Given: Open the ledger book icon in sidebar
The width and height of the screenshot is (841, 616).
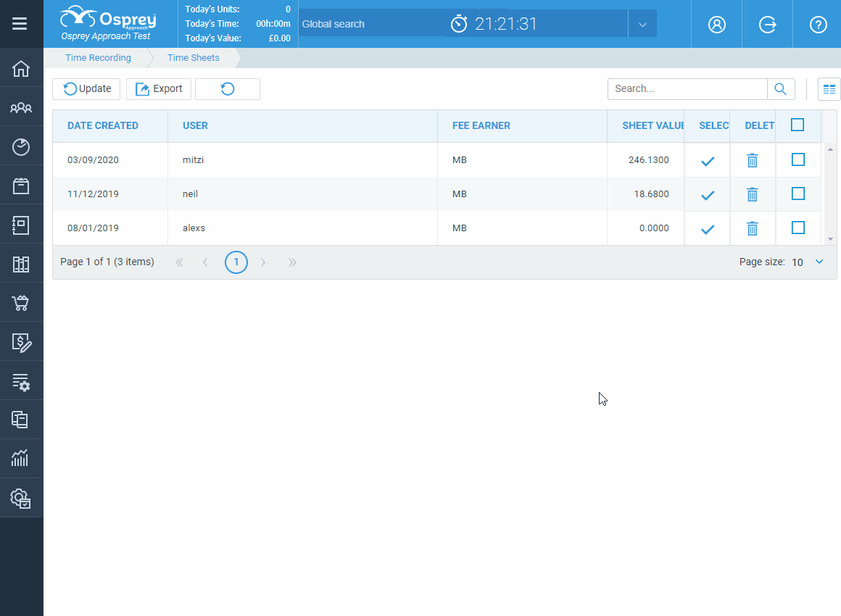Looking at the screenshot, I should click(x=21, y=265).
